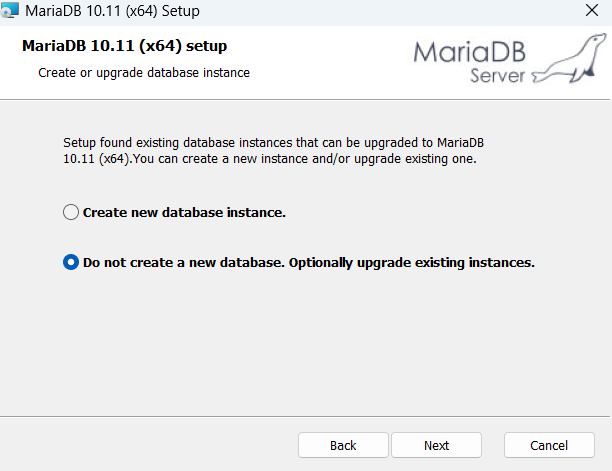This screenshot has height=471, width=612.
Task: Close the MariaDB Setup window
Action: [591, 12]
